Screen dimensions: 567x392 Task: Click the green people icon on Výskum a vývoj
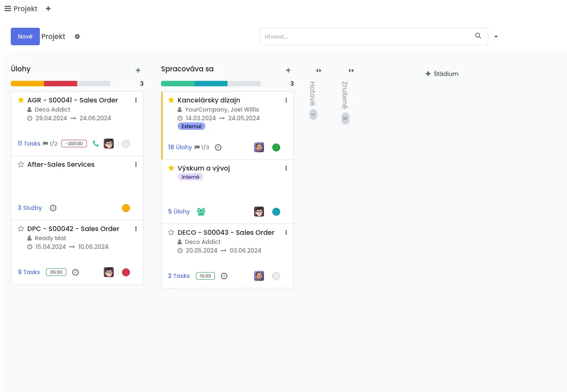201,212
